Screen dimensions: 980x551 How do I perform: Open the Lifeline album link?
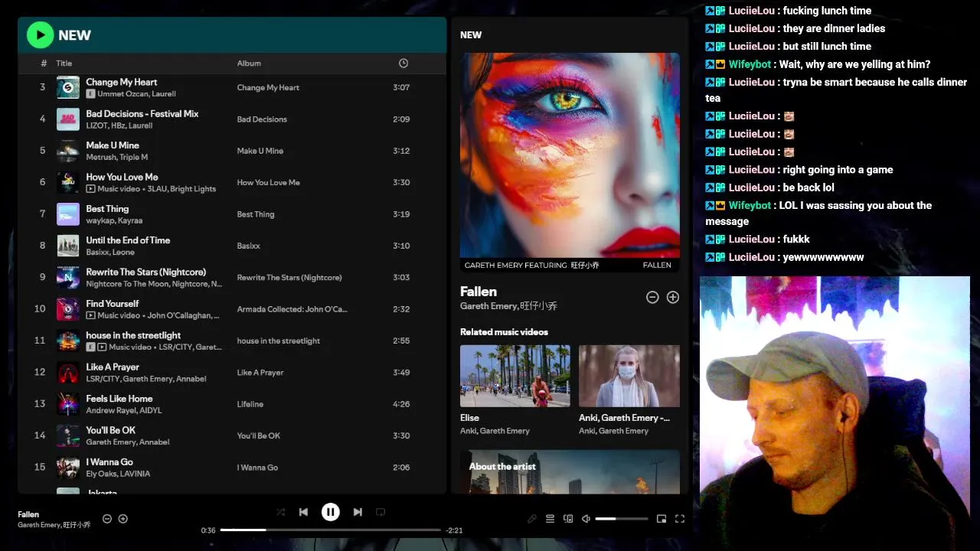click(250, 404)
